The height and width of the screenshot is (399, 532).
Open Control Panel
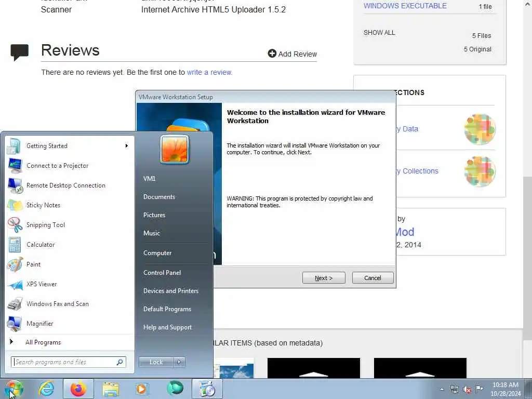point(162,273)
